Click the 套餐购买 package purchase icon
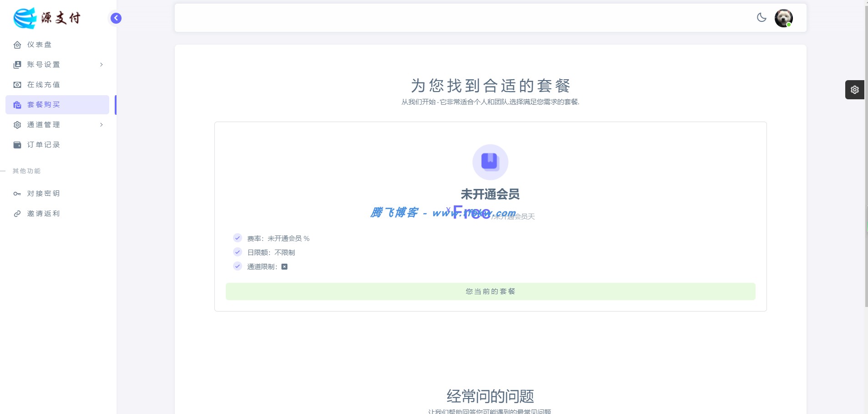This screenshot has width=868, height=414. pyautogui.click(x=17, y=104)
